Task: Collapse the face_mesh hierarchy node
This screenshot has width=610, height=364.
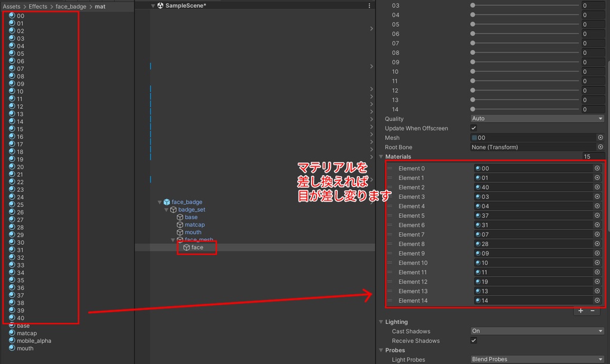Action: (173, 240)
